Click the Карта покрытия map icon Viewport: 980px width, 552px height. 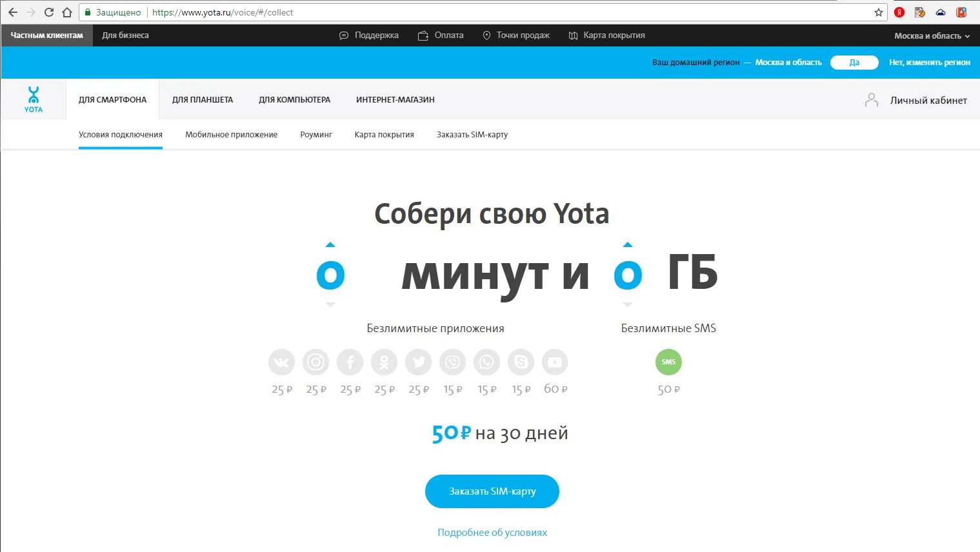tap(573, 35)
